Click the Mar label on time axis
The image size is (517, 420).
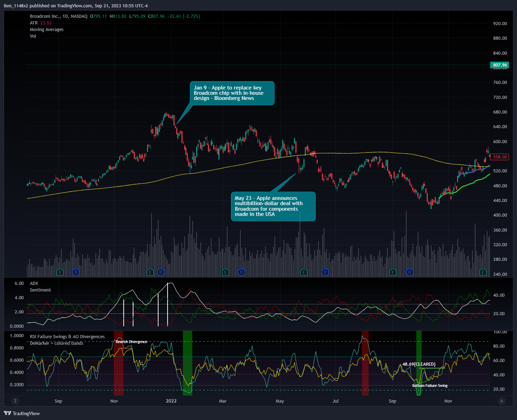pyautogui.click(x=223, y=401)
